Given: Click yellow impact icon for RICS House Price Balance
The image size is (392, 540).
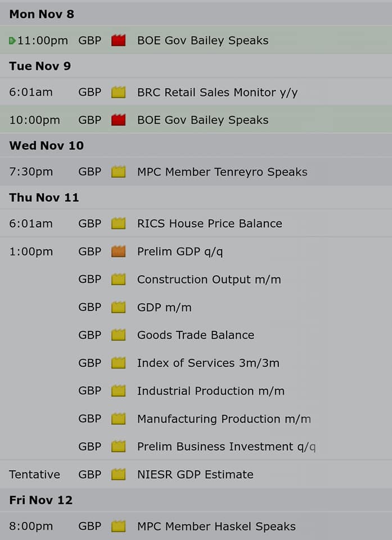Looking at the screenshot, I should (x=118, y=223).
